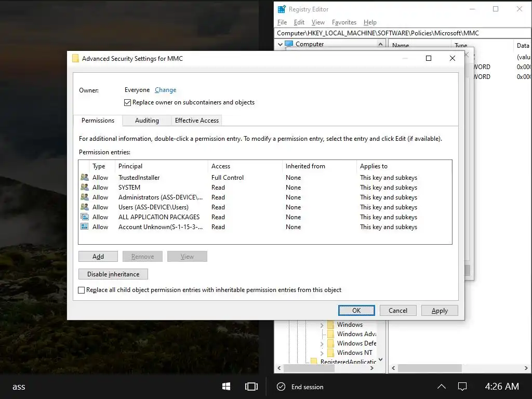
Task: Sort by the Principal column header
Action: pyautogui.click(x=162, y=166)
